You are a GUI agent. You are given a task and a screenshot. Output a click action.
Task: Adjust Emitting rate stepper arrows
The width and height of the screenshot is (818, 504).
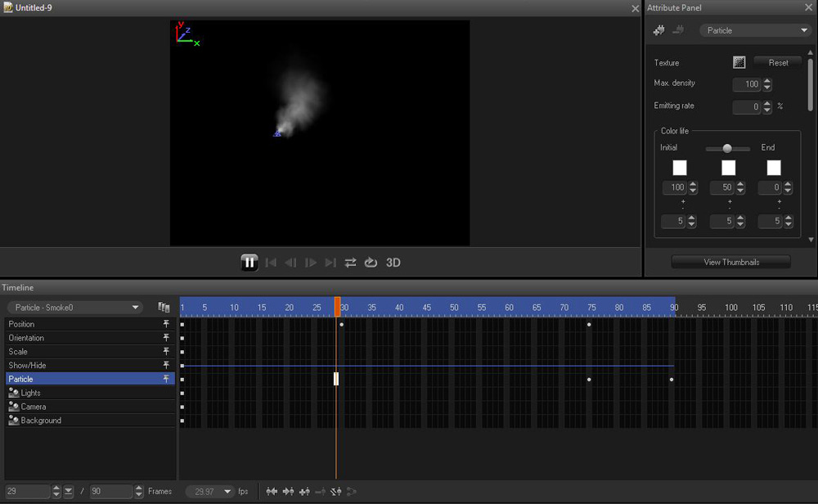point(767,107)
